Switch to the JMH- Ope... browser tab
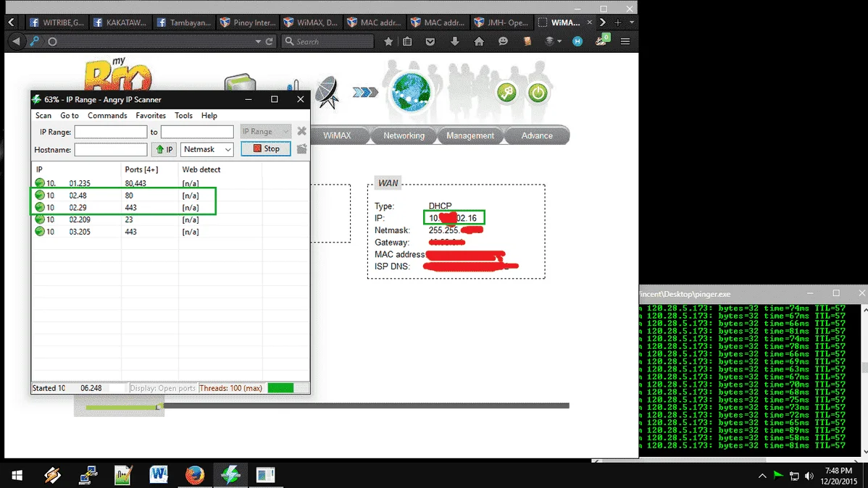 pos(501,22)
